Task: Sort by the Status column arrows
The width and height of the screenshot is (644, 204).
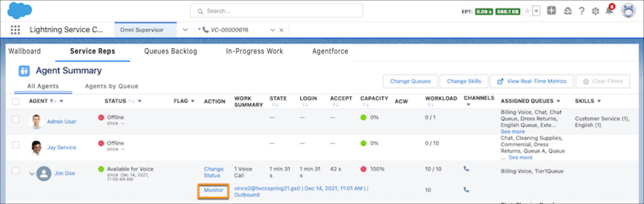Action: 131,101
